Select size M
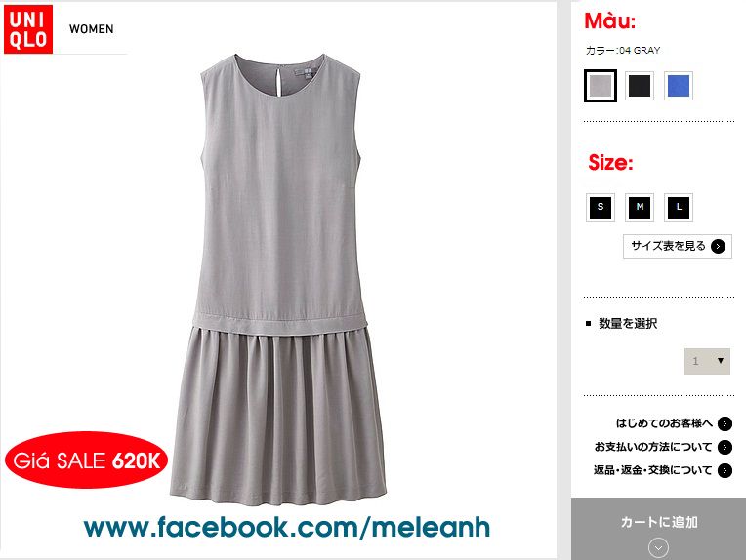The height and width of the screenshot is (560, 746). (640, 207)
